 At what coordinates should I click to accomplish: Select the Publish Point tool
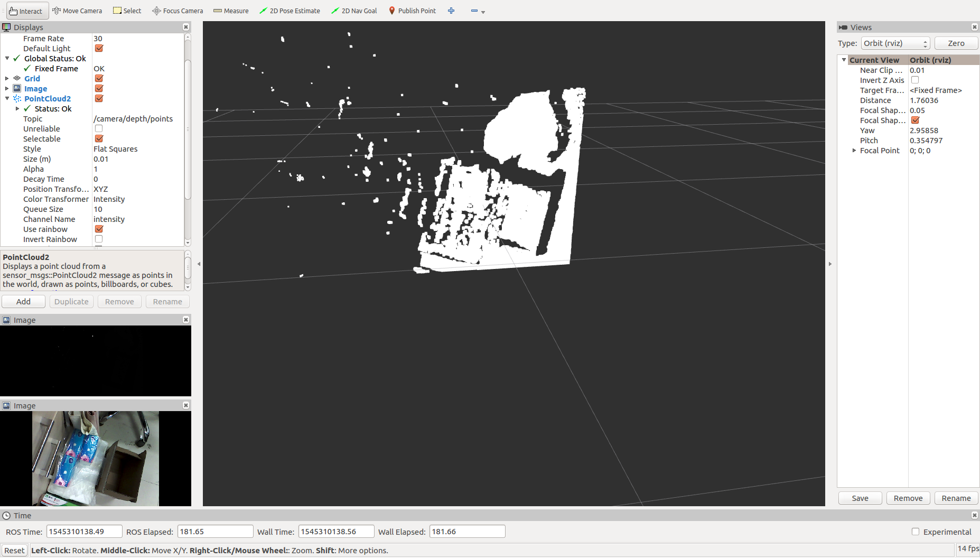[x=412, y=11]
